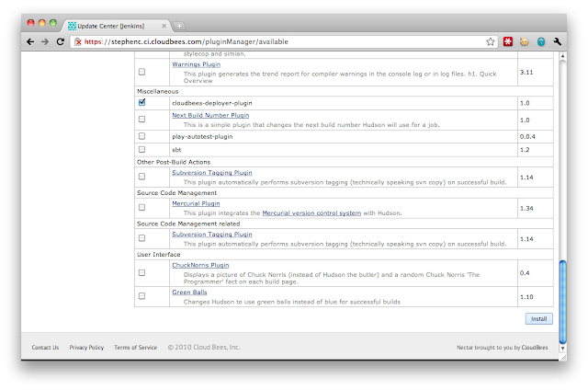Open the Mercurial version control system link
The image size is (588, 390).
[x=312, y=212]
